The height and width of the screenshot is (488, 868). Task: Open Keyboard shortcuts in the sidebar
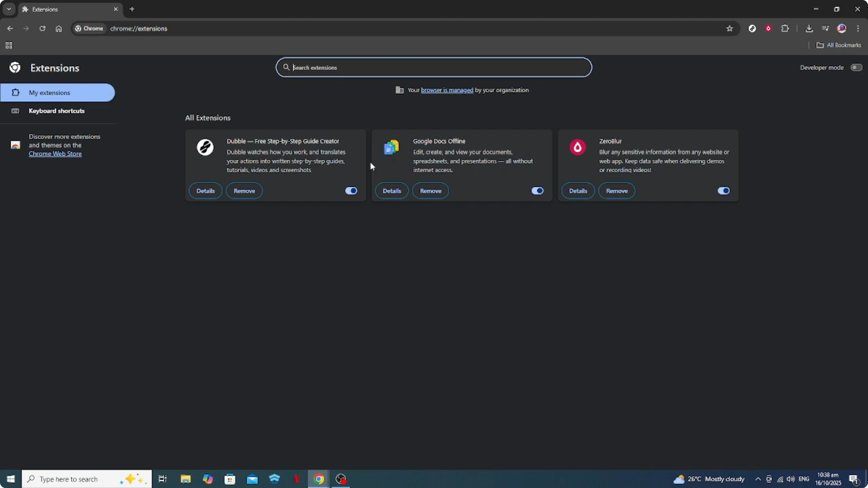tap(56, 111)
